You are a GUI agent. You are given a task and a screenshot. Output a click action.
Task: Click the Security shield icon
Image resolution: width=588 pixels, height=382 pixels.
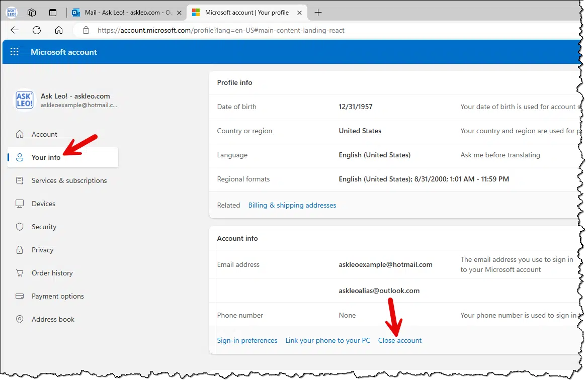[20, 227]
